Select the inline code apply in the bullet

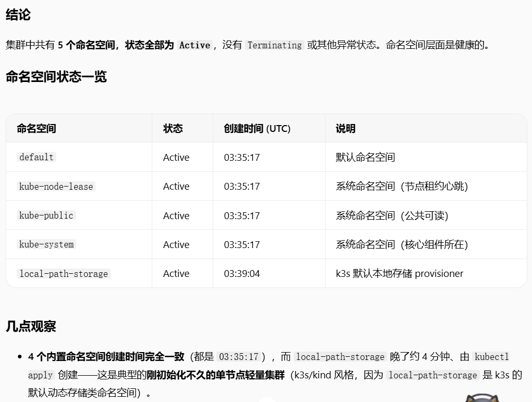(x=40, y=375)
